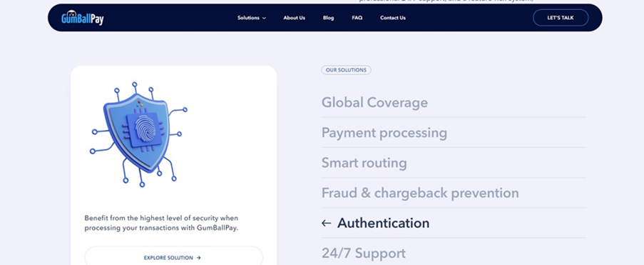Select the Authentication solution
644x265 pixels.
383,223
